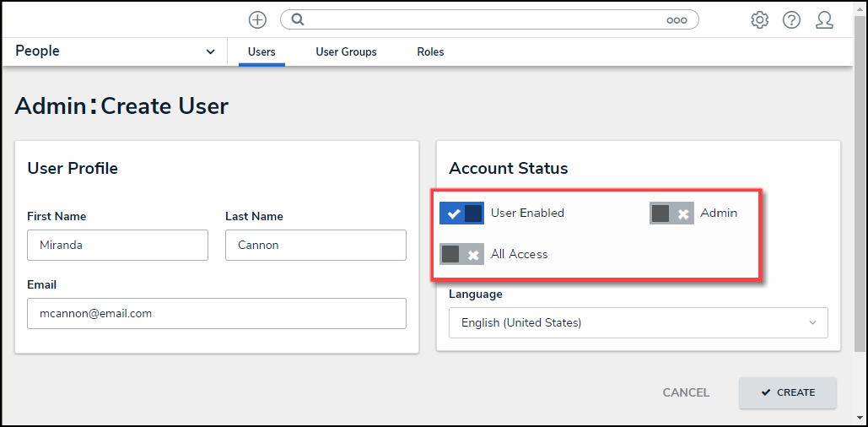
Task: Switch to the Users tab
Action: [x=261, y=51]
